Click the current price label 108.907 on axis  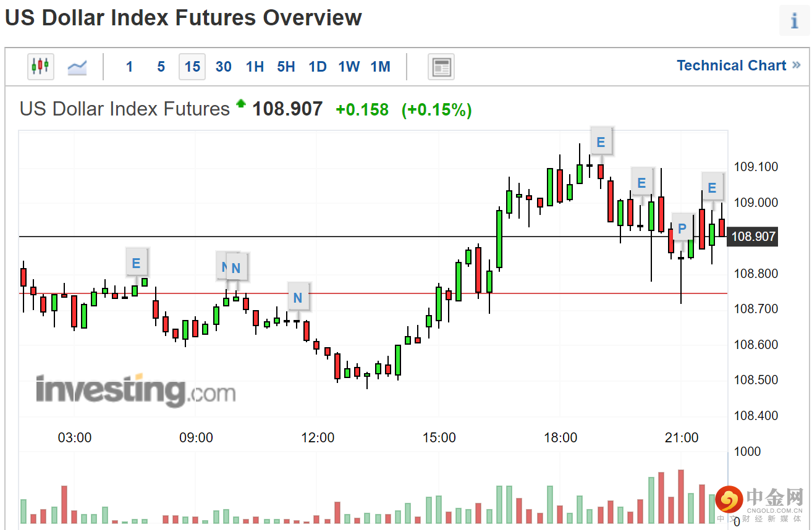point(753,237)
